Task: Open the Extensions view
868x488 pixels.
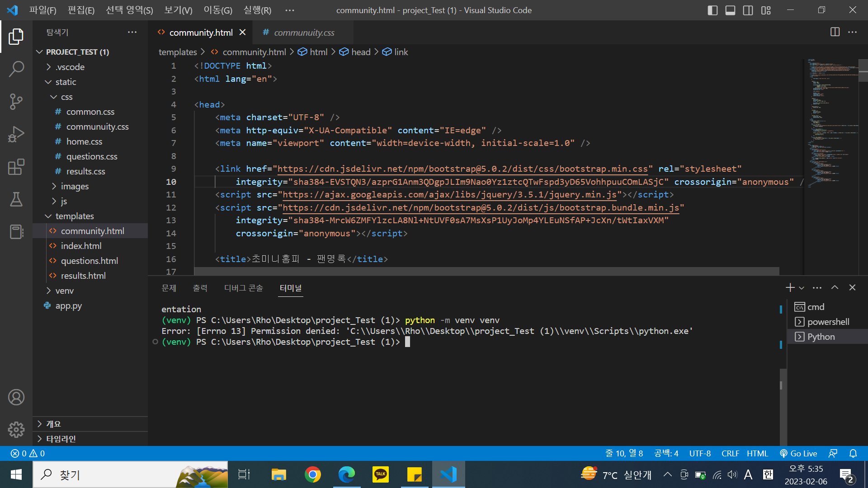Action: 16,167
